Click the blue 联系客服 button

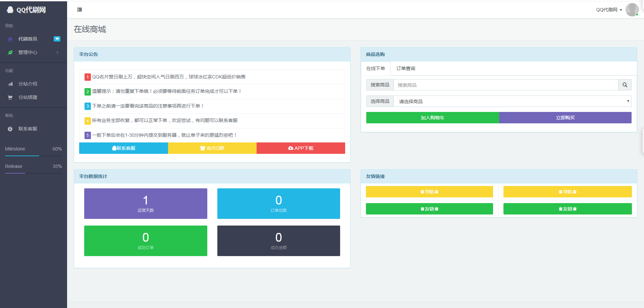point(123,148)
